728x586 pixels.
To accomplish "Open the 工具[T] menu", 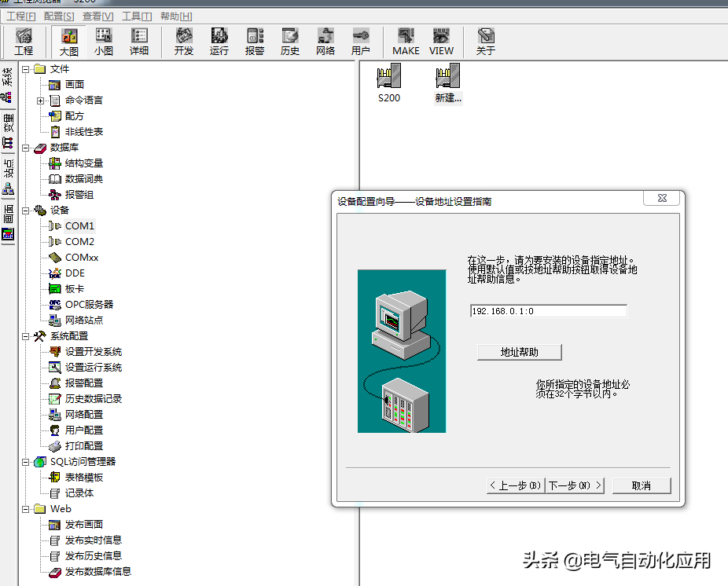I will tap(137, 16).
